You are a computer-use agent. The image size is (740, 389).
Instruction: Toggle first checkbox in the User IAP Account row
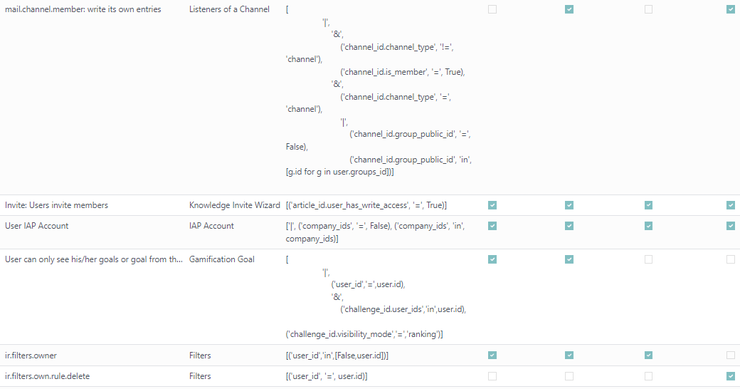click(x=492, y=226)
